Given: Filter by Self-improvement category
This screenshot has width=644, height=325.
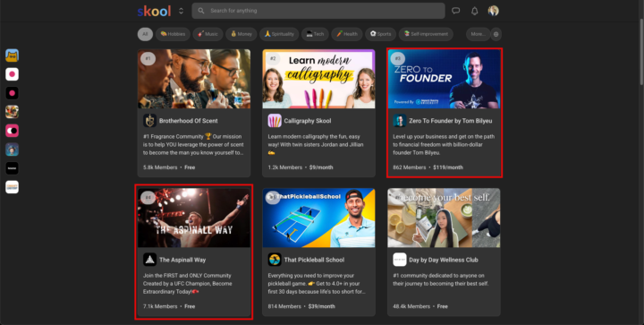Looking at the screenshot, I should [426, 35].
